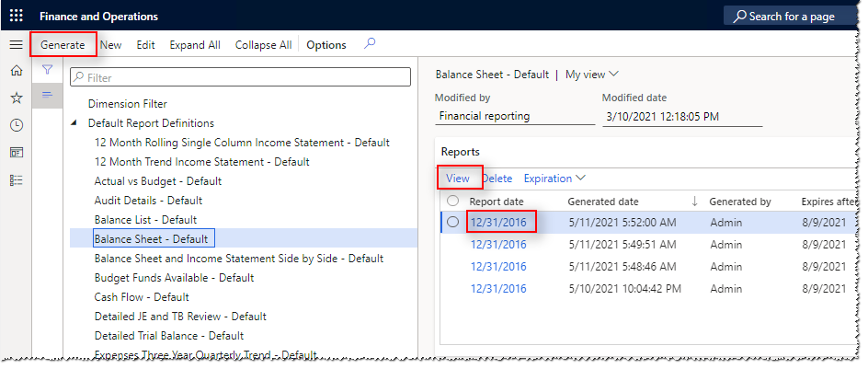
Task: Toggle the hamburger navigation menu
Action: coord(16,45)
